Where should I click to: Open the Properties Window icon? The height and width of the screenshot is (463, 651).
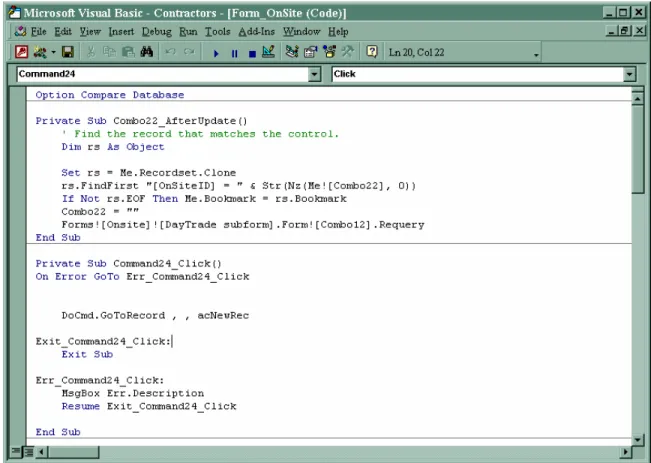(x=311, y=52)
